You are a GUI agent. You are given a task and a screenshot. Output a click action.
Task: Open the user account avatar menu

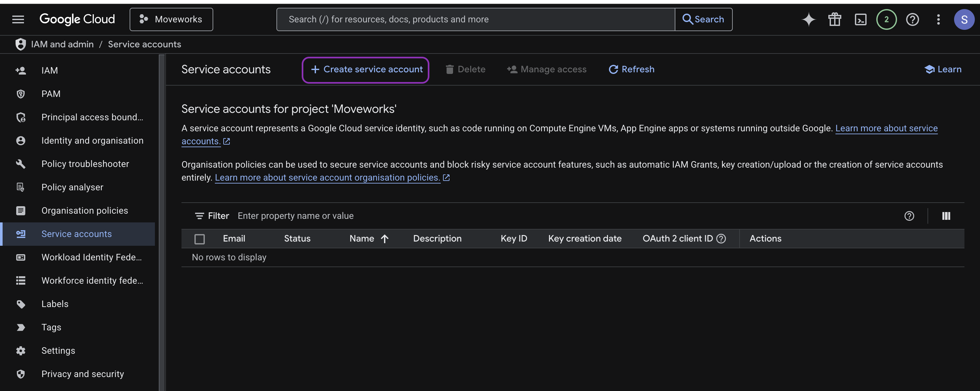964,19
